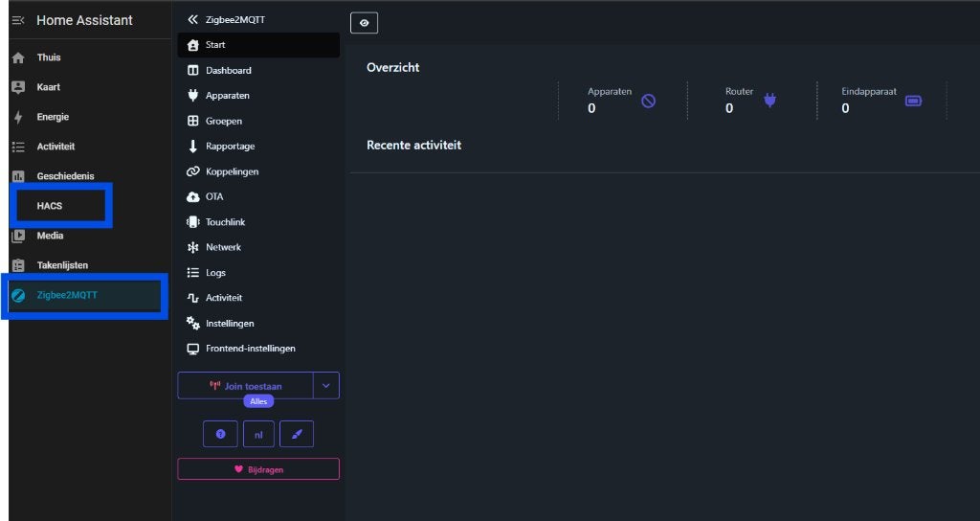The width and height of the screenshot is (980, 521).
Task: Click the Dashboard panel icon
Action: pos(193,70)
